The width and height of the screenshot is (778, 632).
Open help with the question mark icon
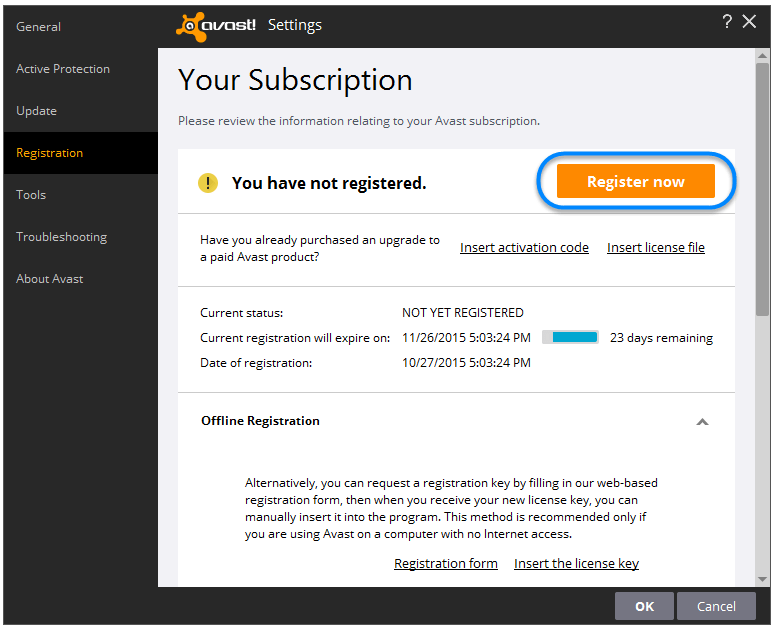point(727,21)
